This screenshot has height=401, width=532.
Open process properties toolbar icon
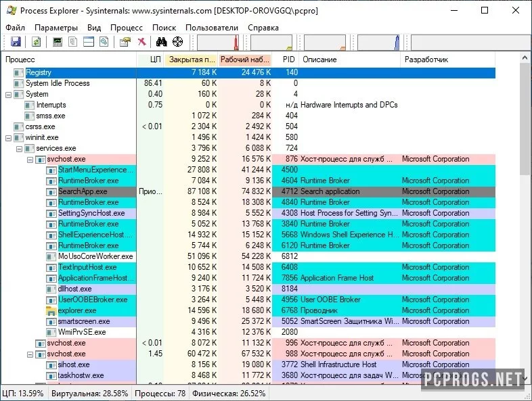(125, 42)
